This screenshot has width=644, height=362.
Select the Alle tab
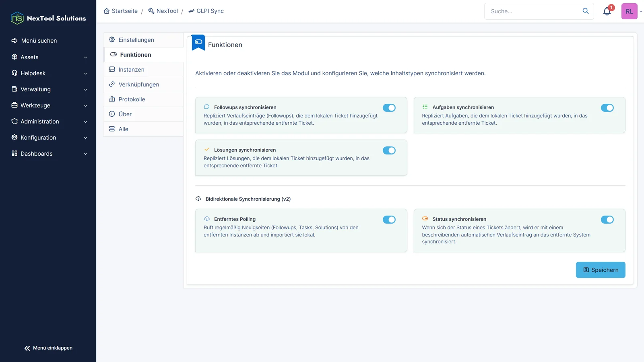[x=143, y=129]
